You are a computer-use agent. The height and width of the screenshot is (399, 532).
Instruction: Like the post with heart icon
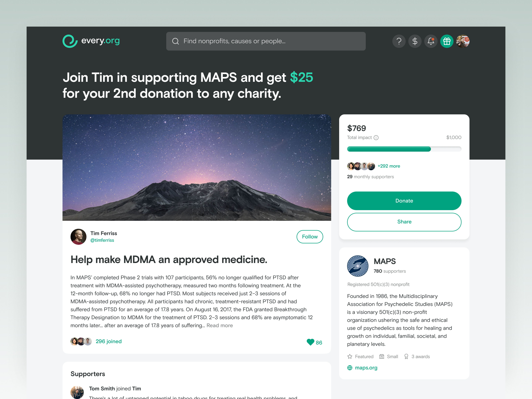[x=311, y=342]
